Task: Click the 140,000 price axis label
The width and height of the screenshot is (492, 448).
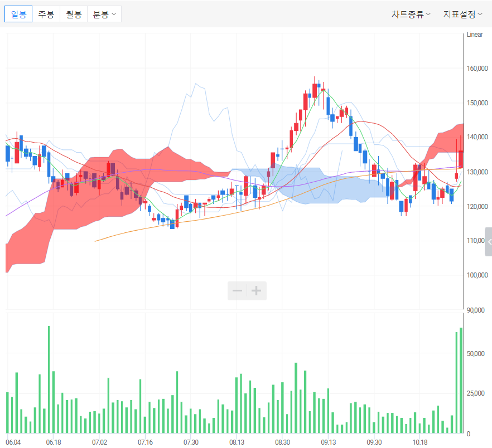Action: coord(477,137)
